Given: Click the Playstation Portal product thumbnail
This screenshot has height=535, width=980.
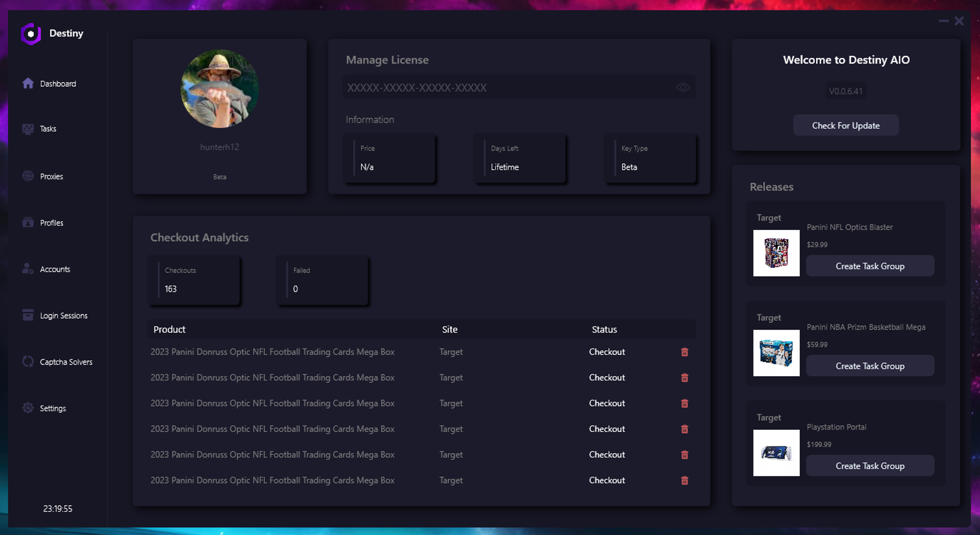Looking at the screenshot, I should [x=776, y=453].
